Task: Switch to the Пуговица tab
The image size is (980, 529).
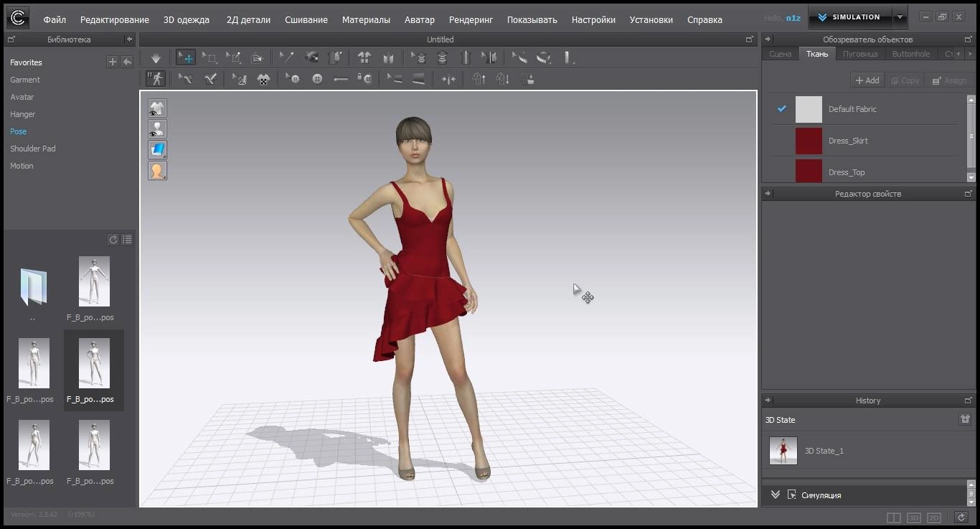Action: tap(859, 54)
